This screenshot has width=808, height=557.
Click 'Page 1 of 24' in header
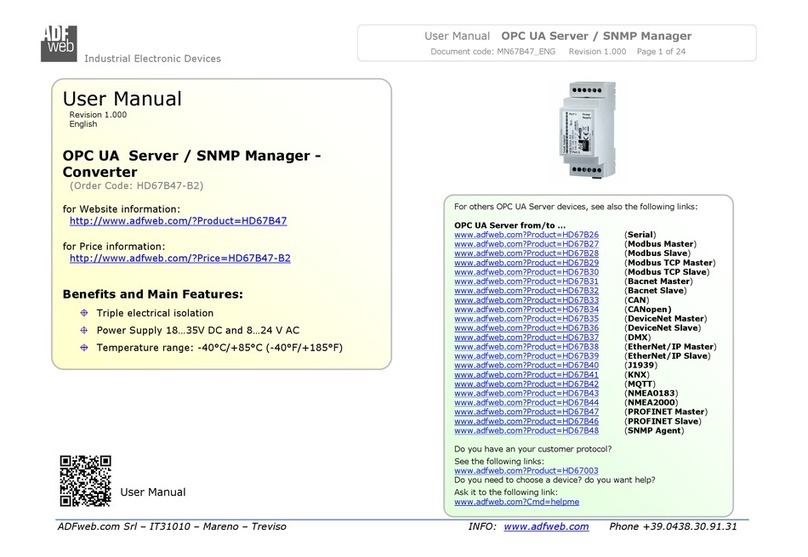tap(661, 52)
